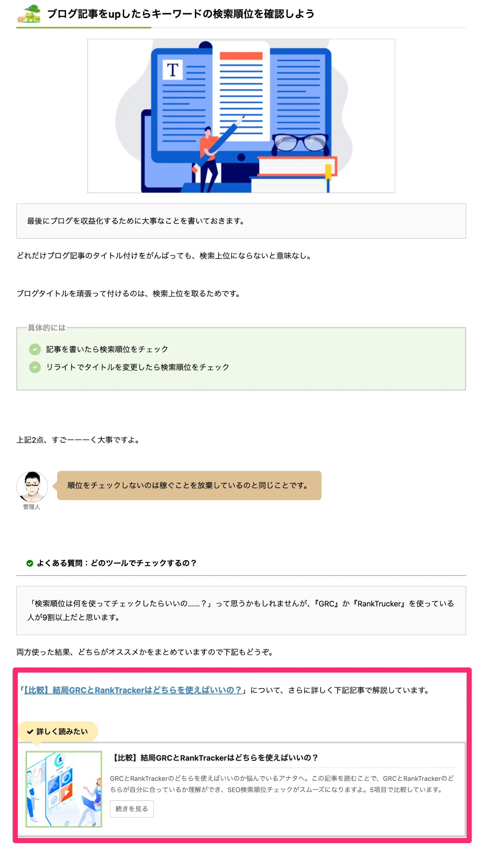This screenshot has height=868, width=479.
Task: Click the heading ブログ記事をupしたらキーワードの検索順位を確認しよう
Action: click(x=181, y=14)
